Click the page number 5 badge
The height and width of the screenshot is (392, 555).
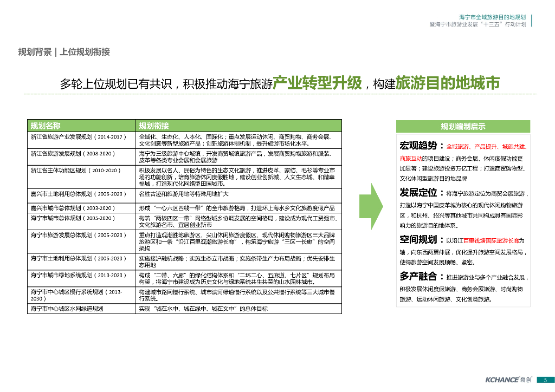[545, 380]
